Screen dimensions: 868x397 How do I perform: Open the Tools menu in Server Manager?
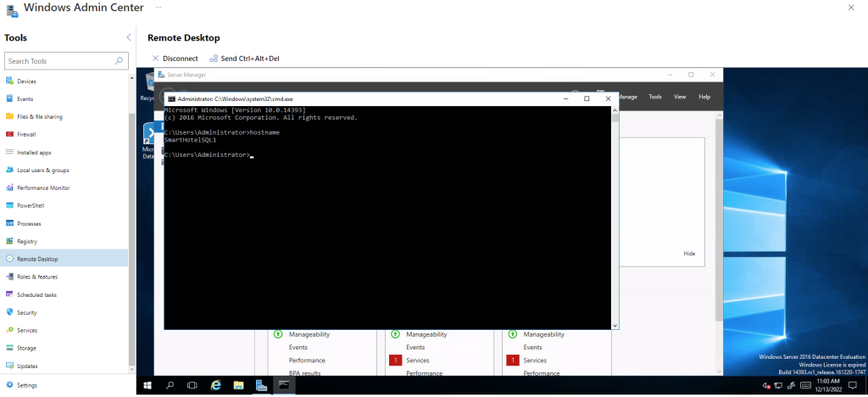[x=655, y=97]
